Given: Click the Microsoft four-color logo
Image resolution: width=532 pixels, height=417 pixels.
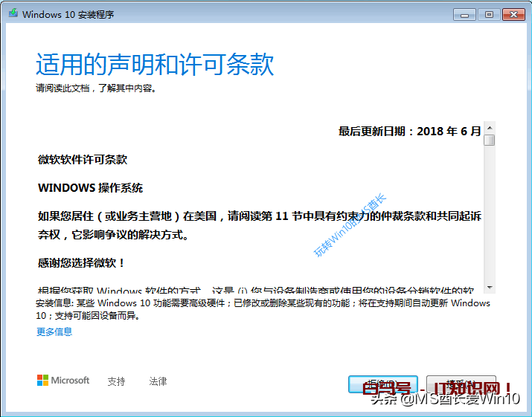Looking at the screenshot, I should (x=43, y=381).
